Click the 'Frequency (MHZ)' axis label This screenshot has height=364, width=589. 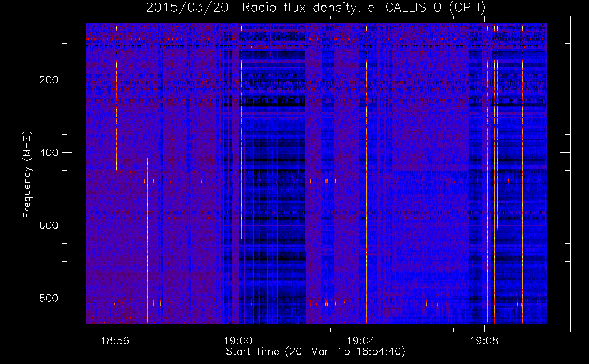[27, 174]
